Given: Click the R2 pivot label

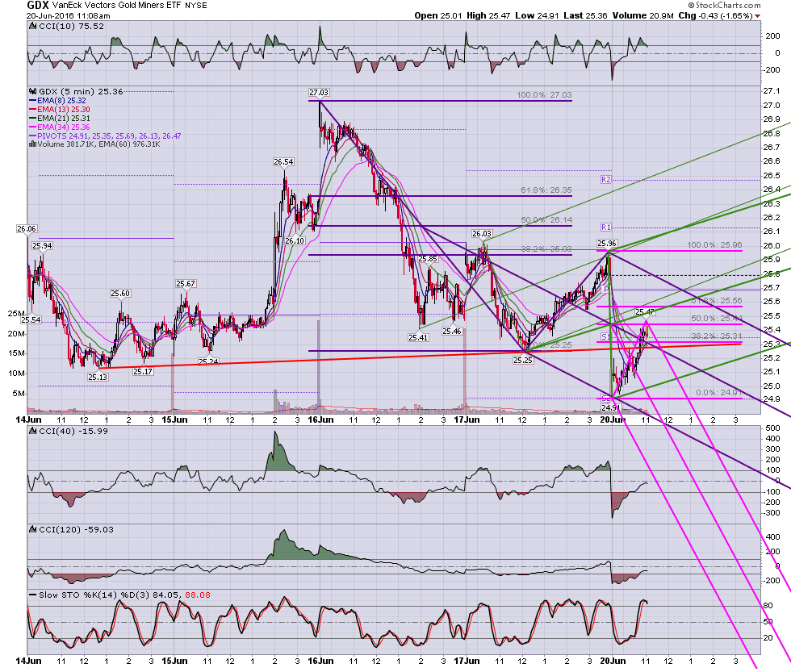Looking at the screenshot, I should tap(606, 180).
